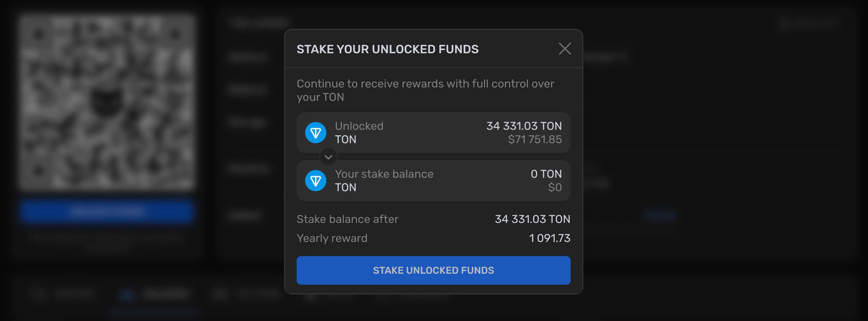Select the blurred blue-highlighted bottom tab

[155, 295]
